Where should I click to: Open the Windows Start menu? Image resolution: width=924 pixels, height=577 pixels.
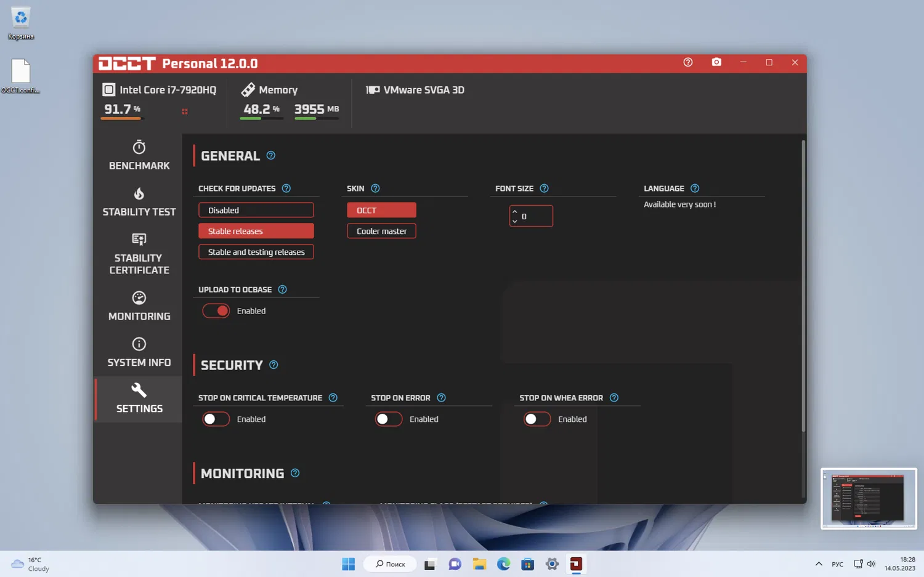(x=348, y=564)
